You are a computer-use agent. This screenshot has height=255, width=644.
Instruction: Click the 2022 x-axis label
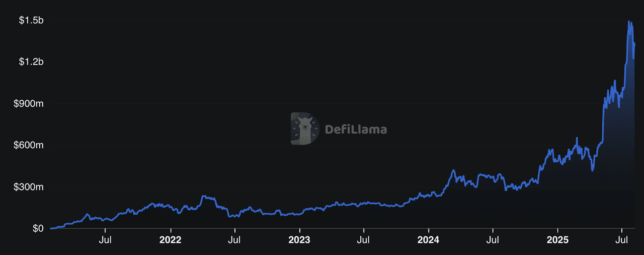(170, 240)
